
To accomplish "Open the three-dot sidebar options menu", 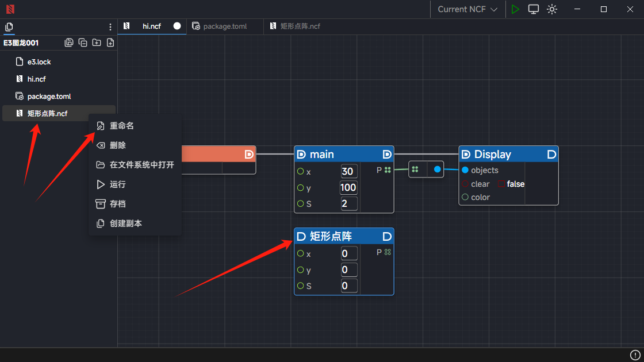I will 110,27.
